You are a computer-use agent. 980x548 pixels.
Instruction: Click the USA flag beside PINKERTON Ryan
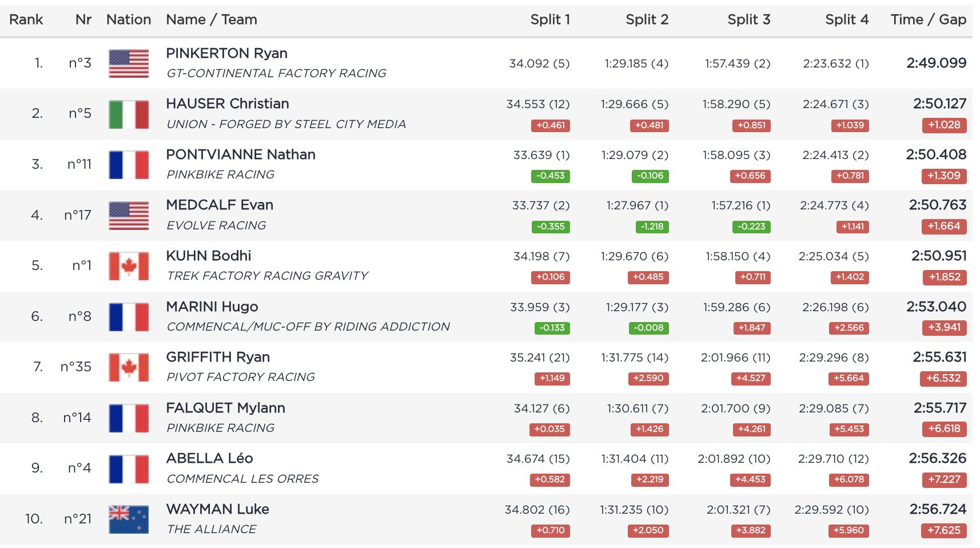pos(129,63)
